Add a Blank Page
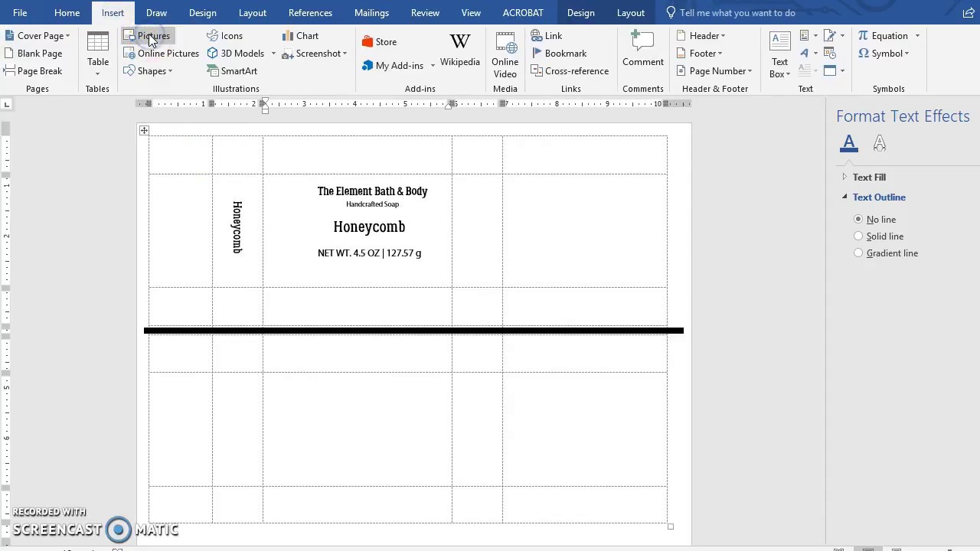Viewport: 980px width, 551px height. coord(34,54)
